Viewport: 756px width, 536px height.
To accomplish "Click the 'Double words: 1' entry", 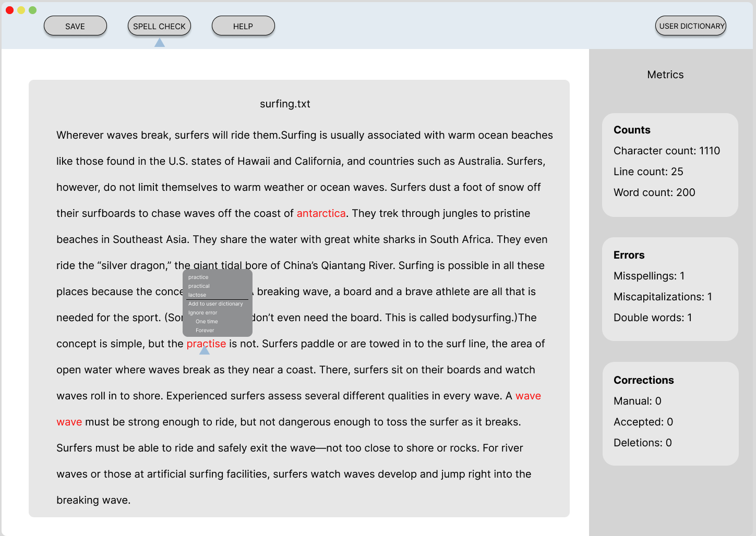I will (653, 318).
